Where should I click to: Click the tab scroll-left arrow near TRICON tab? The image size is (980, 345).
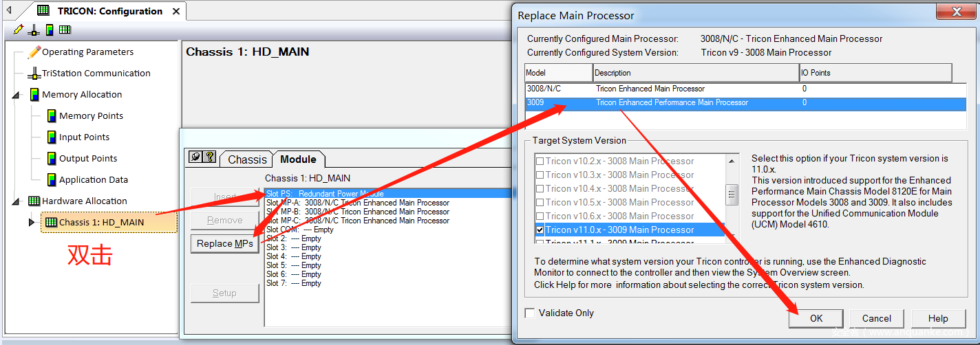point(9,10)
